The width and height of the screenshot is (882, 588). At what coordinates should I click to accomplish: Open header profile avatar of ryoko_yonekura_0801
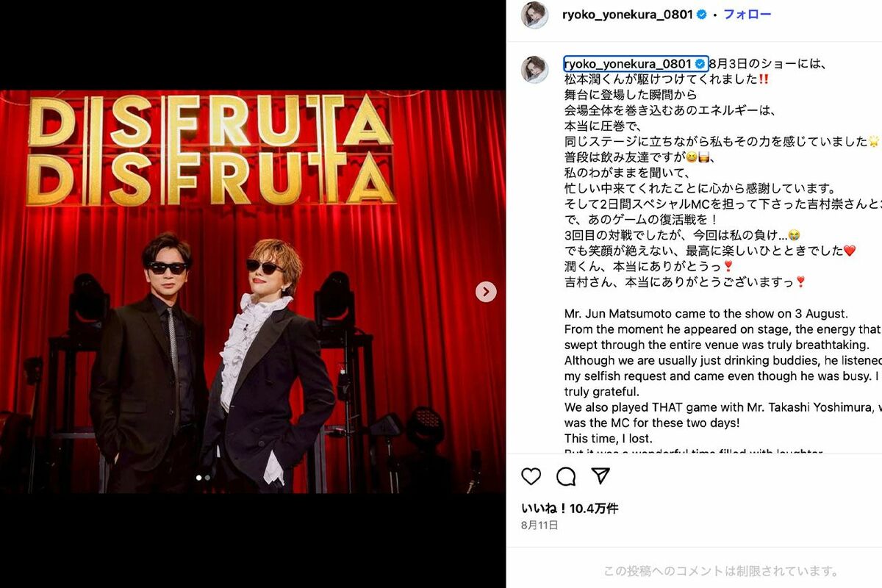click(534, 15)
